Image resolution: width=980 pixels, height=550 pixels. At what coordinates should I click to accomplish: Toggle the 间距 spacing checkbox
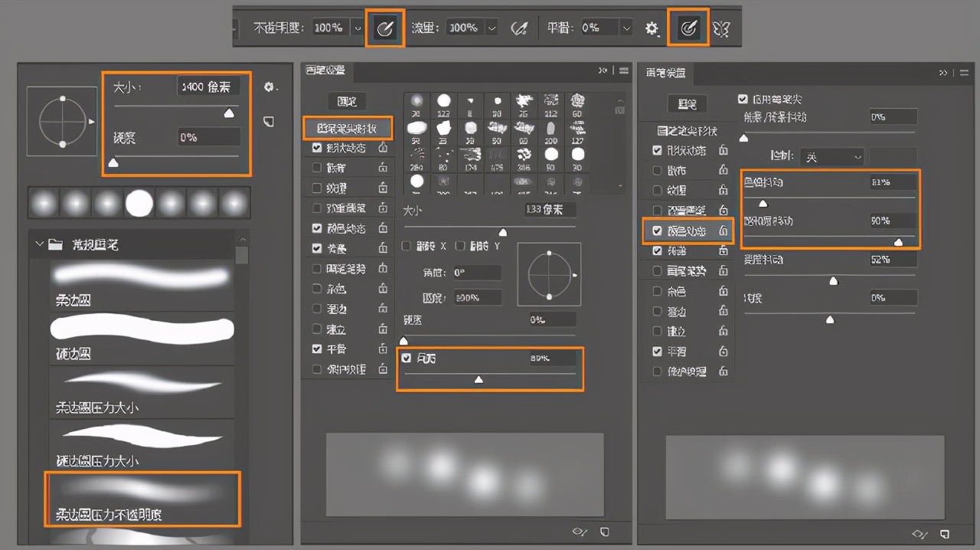click(x=407, y=358)
